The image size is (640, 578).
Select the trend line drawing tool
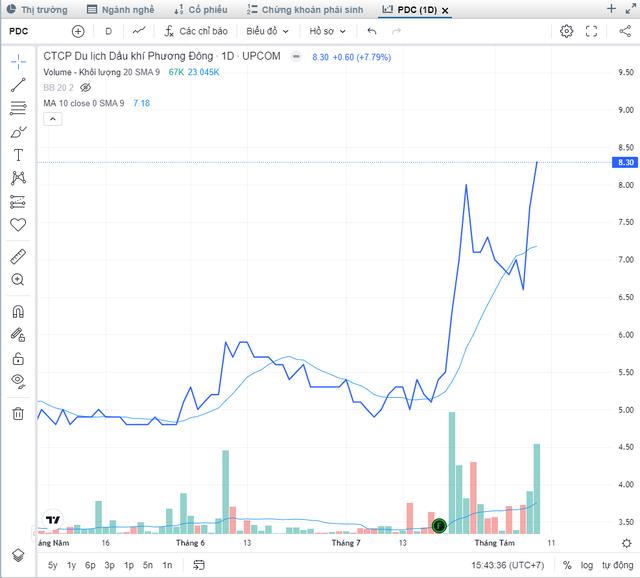18,85
